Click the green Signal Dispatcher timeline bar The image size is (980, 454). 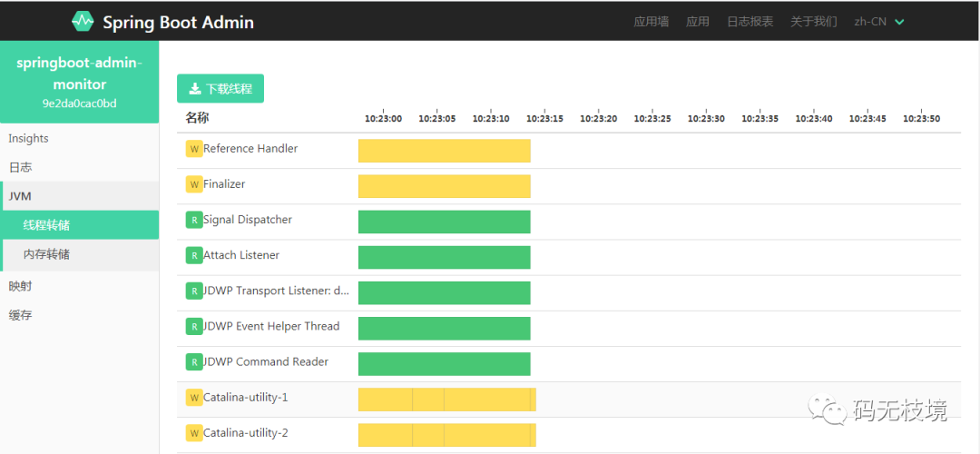tap(444, 222)
